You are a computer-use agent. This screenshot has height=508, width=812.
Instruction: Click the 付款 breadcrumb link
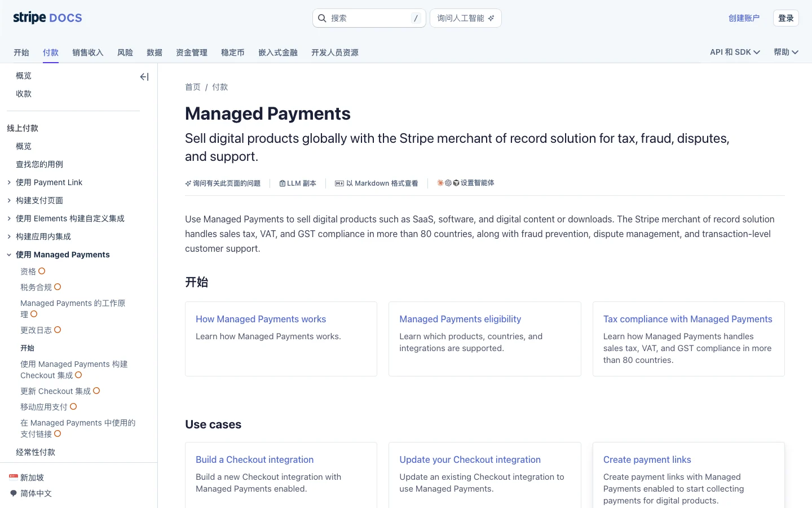(x=220, y=87)
